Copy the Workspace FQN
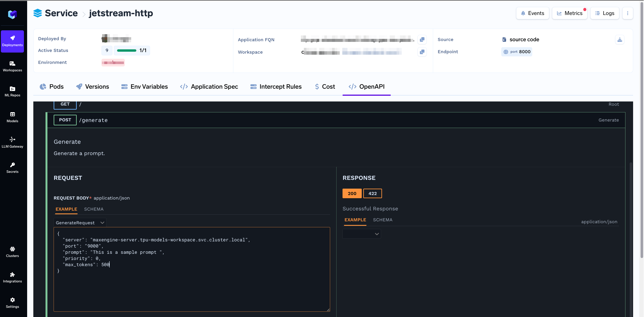Screen dimensions: 644x317 422,52
